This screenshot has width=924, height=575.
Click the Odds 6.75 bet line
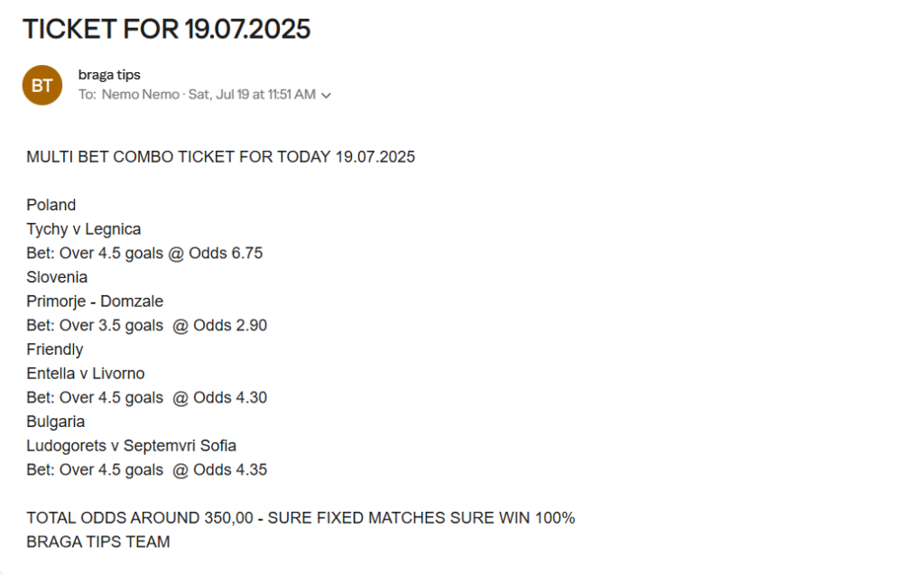(144, 253)
